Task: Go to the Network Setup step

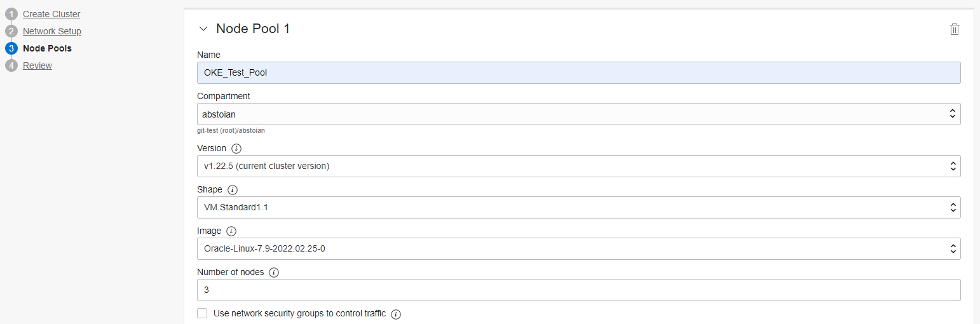Action: click(52, 31)
